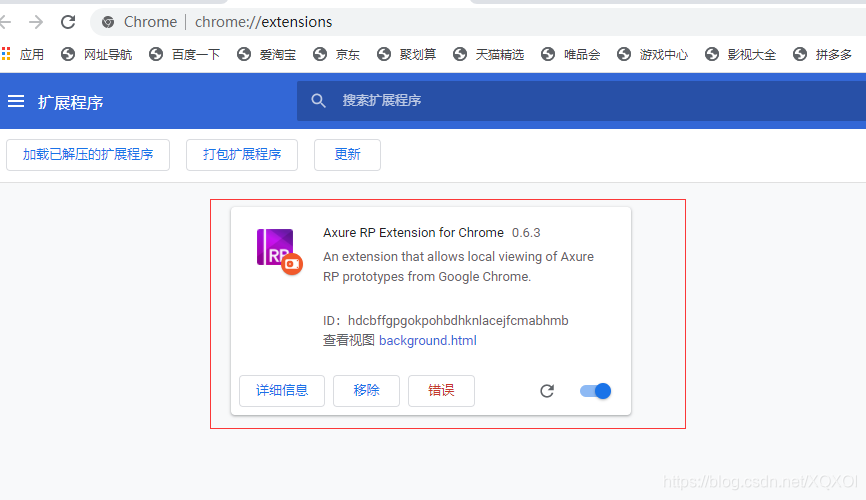Open the 天猫精选 bookmark
The height and width of the screenshot is (500, 866).
[488, 54]
